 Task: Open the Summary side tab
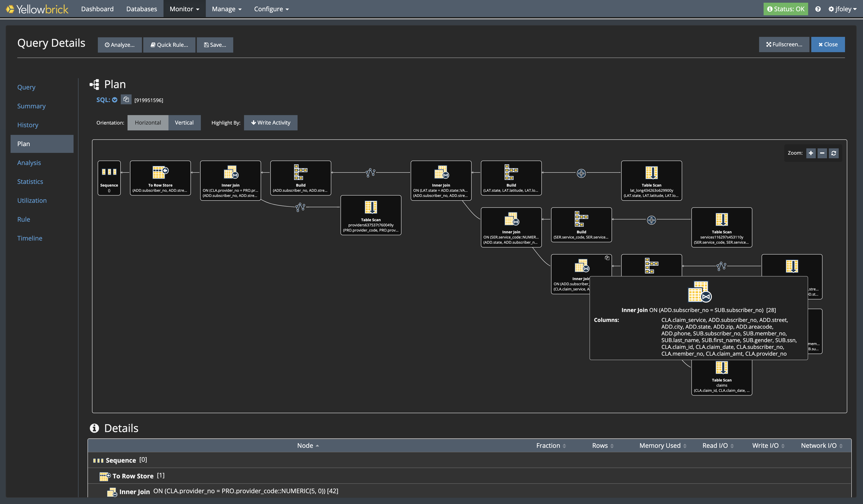pyautogui.click(x=31, y=106)
